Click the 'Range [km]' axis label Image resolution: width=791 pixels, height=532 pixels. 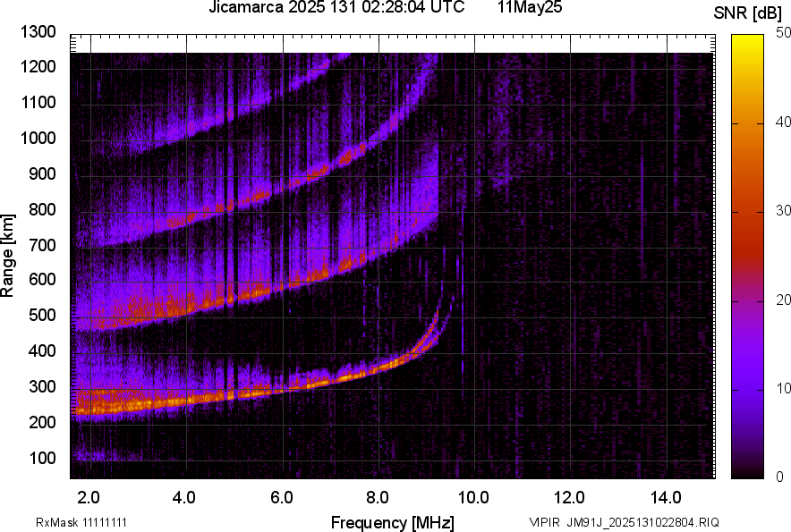7,256
